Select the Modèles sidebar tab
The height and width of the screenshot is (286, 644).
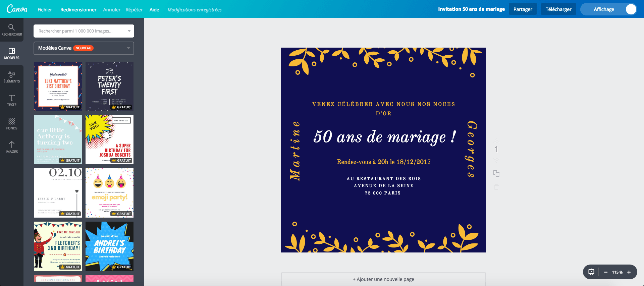(x=12, y=53)
